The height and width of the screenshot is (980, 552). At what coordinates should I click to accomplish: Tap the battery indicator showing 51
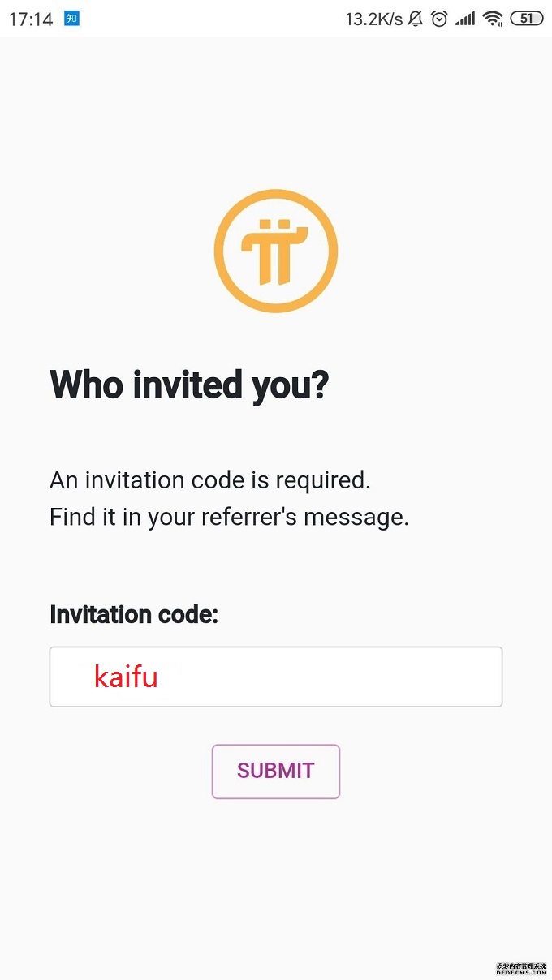point(527,19)
